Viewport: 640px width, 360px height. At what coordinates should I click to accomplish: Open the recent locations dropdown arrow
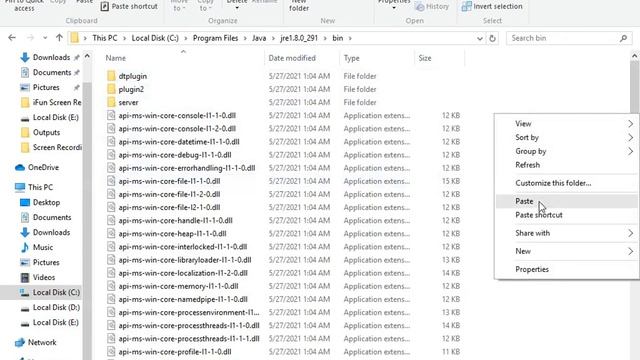[45, 38]
